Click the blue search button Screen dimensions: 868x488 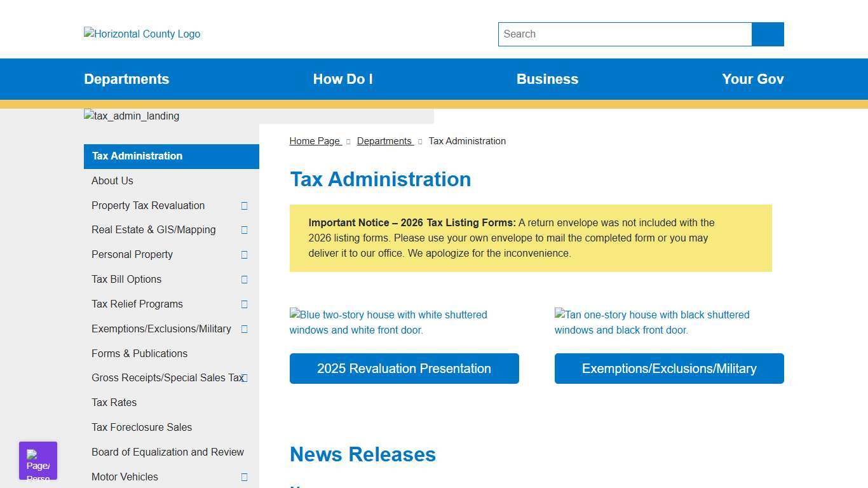coord(767,34)
